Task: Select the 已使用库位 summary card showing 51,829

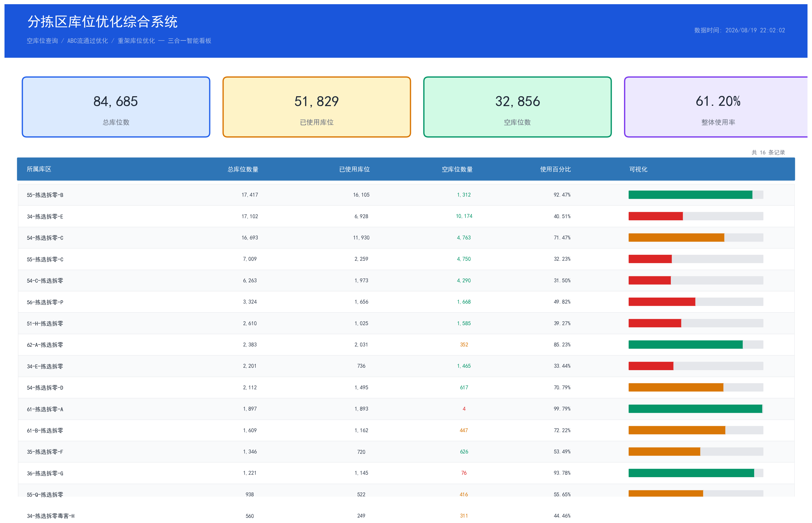Action: 317,107
